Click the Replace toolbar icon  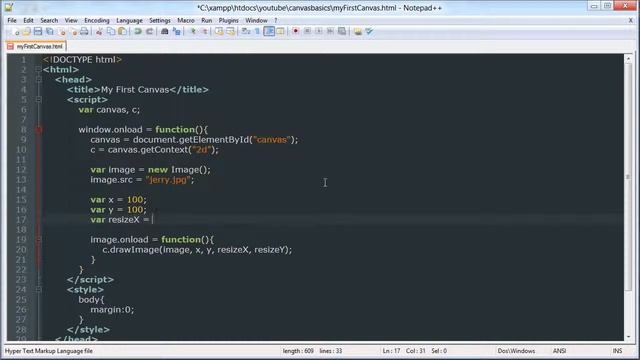(x=176, y=31)
